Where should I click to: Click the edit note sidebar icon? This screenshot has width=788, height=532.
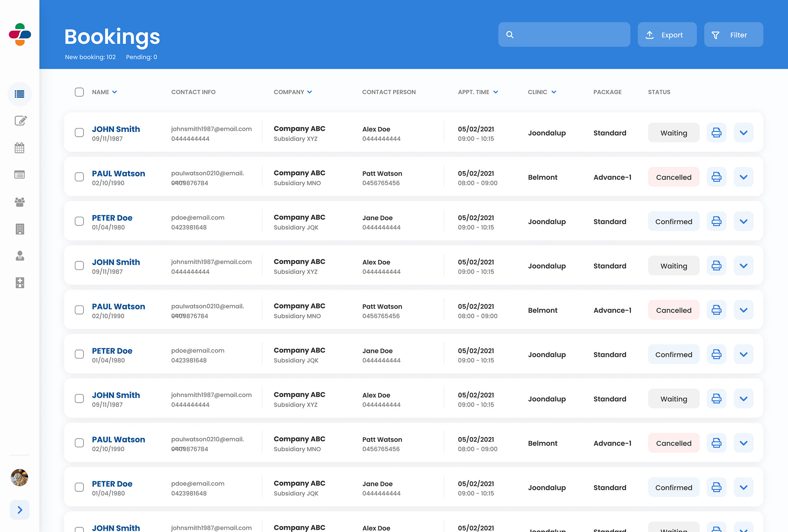point(20,121)
